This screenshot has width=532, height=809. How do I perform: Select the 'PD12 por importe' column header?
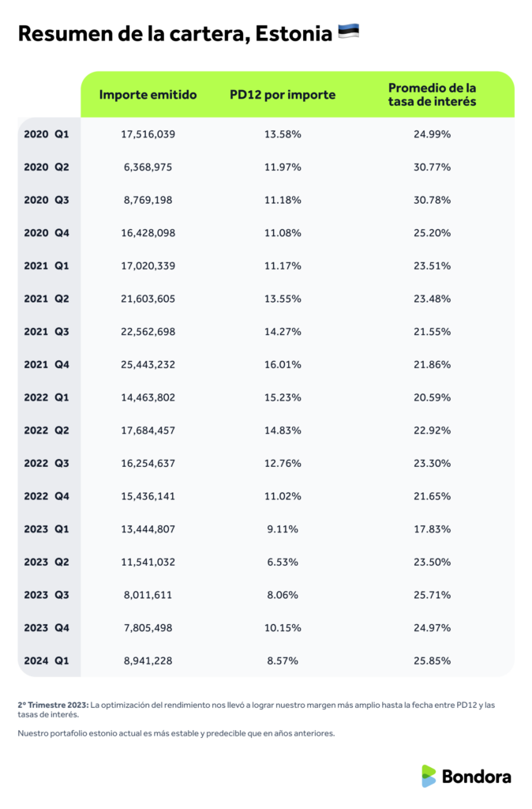283,95
